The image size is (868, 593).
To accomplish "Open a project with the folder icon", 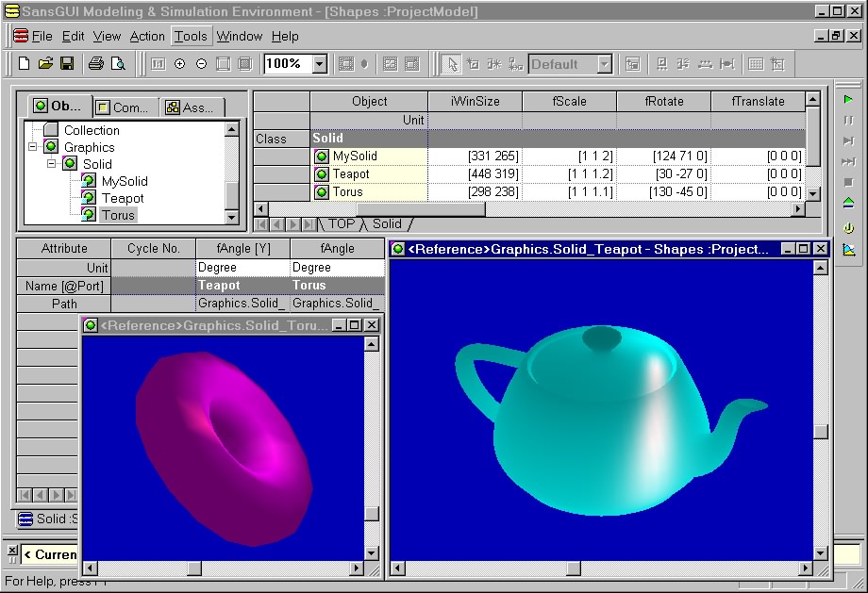I will tap(45, 64).
